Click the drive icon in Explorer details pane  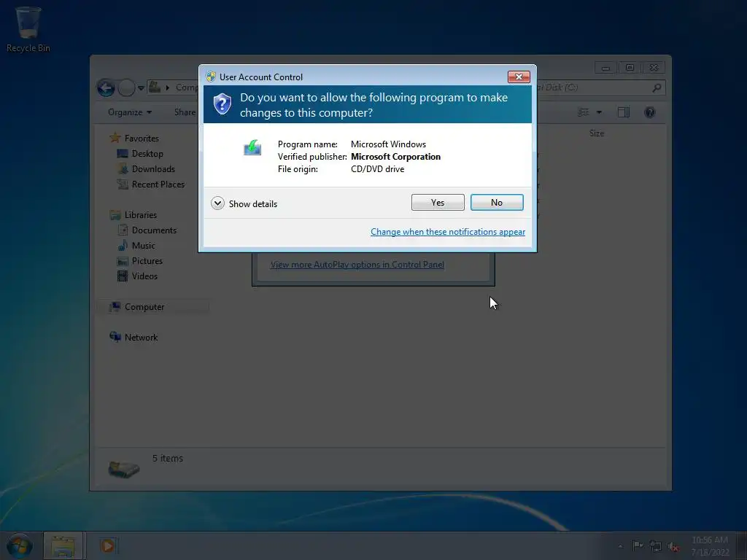tap(124, 469)
